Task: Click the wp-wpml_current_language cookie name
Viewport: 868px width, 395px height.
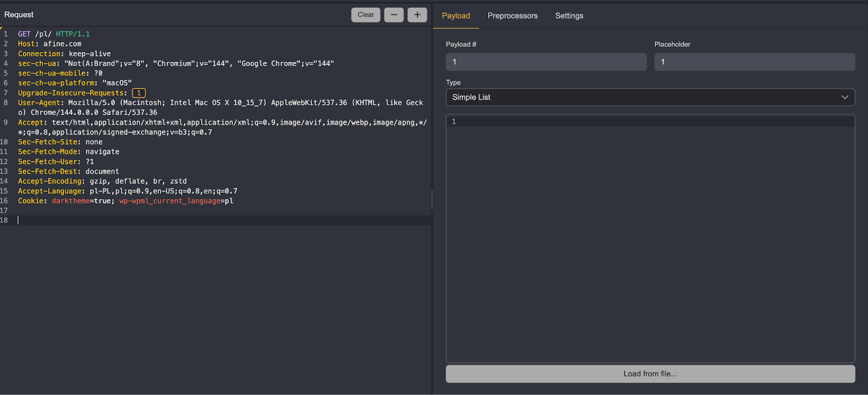Action: [x=170, y=201]
